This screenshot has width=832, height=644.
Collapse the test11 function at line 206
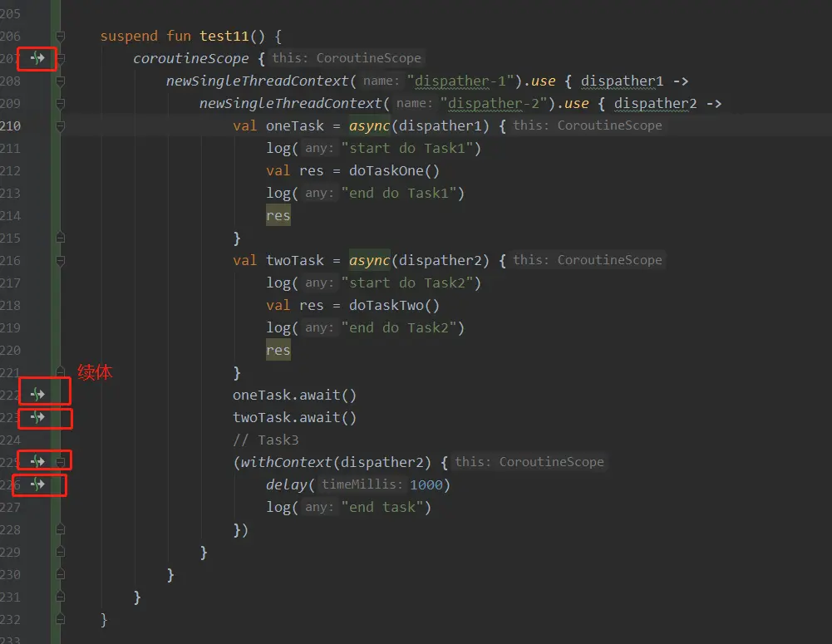point(61,36)
